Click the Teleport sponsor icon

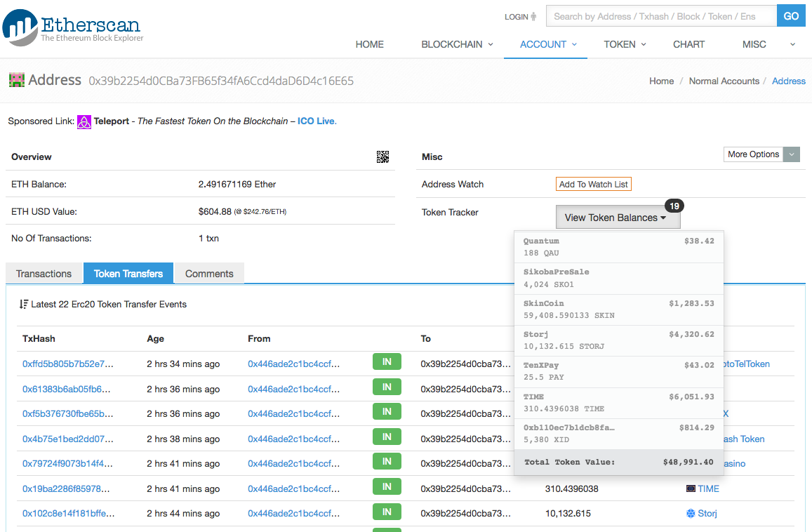(x=84, y=121)
